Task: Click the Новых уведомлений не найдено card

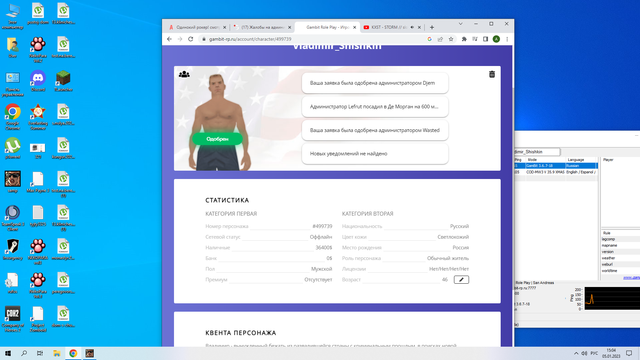Action: click(x=375, y=154)
